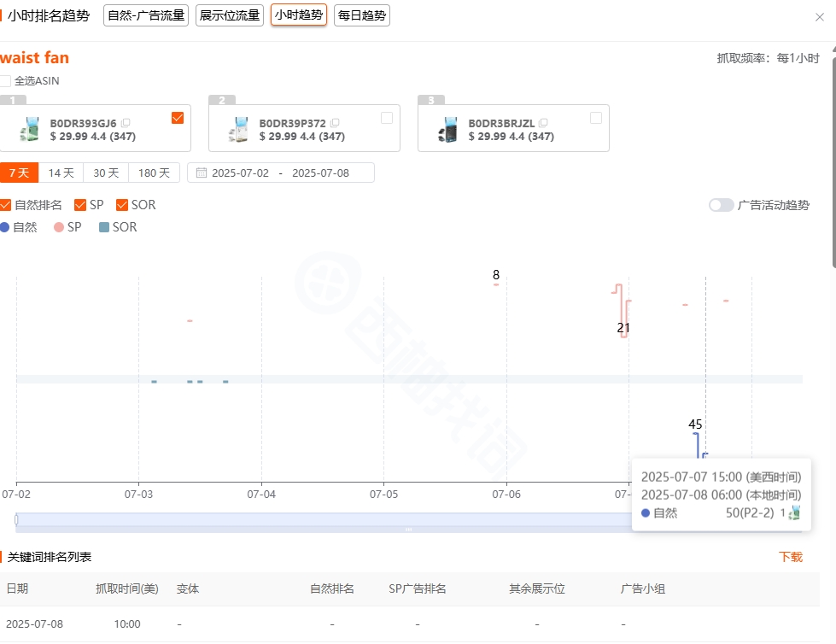
Task: Toggle the SOR teal legend square
Action: point(104,227)
